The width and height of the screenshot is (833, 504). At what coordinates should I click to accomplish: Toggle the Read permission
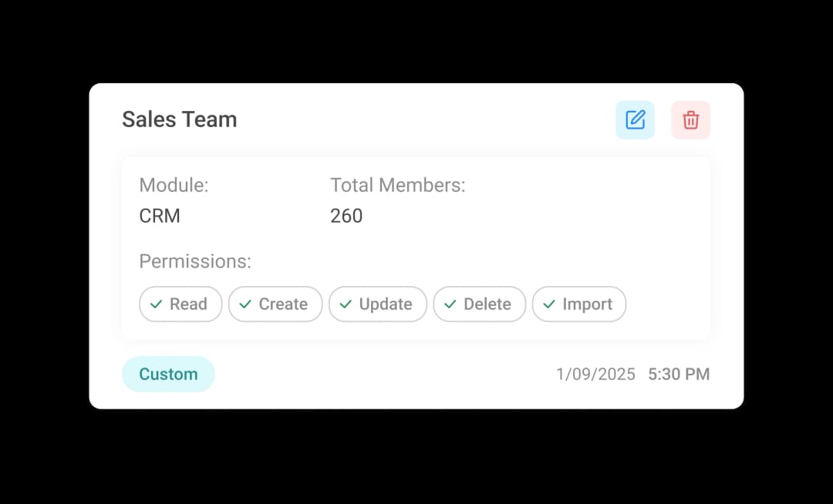[180, 304]
